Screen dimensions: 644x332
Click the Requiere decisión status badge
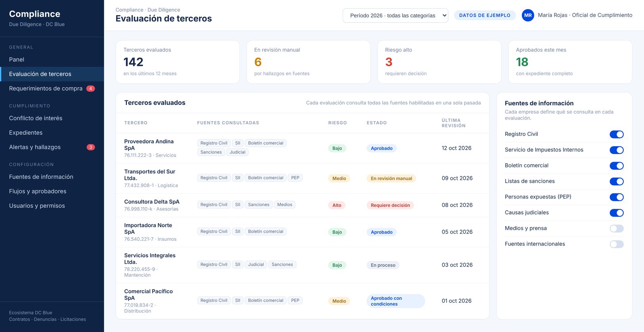point(390,205)
